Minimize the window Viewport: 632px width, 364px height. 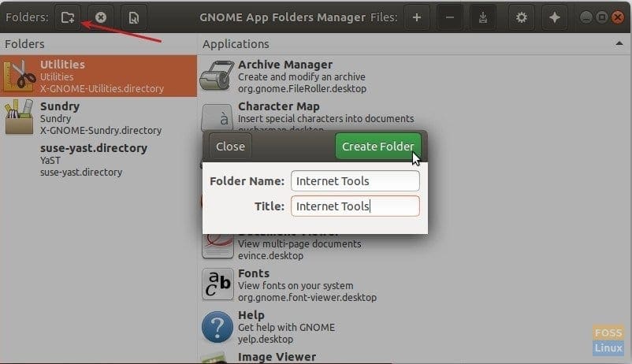click(x=586, y=17)
